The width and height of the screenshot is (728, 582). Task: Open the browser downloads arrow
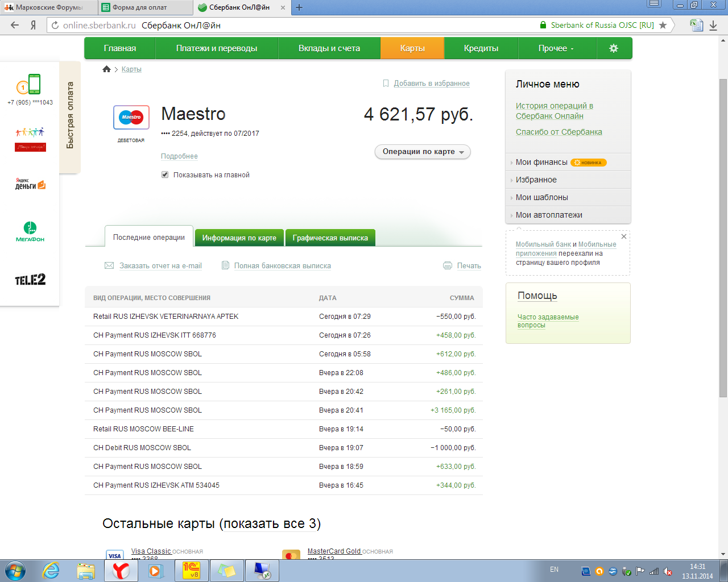point(713,25)
